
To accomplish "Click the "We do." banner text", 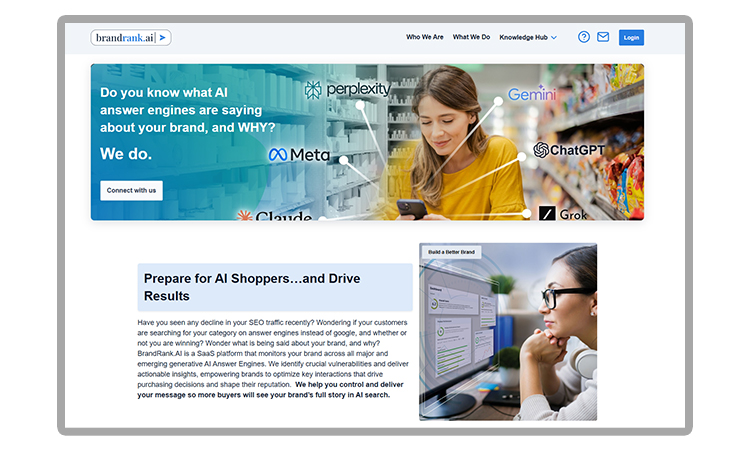I will [126, 154].
